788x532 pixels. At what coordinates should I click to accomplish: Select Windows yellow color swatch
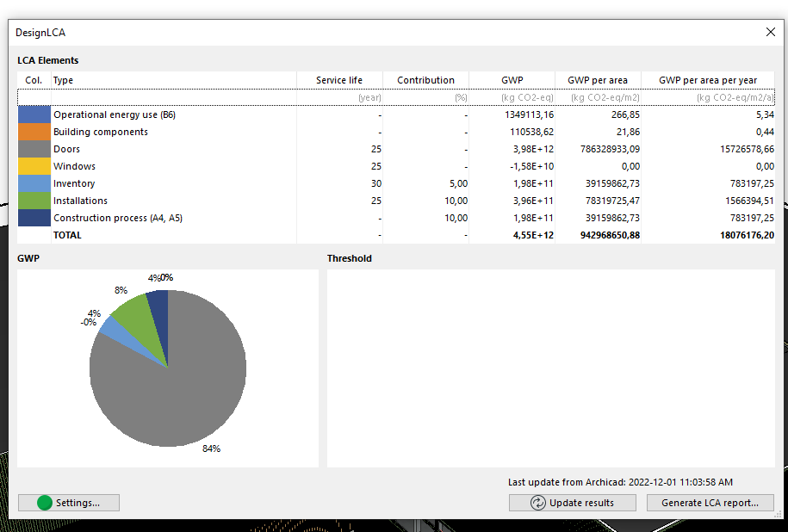pos(34,166)
